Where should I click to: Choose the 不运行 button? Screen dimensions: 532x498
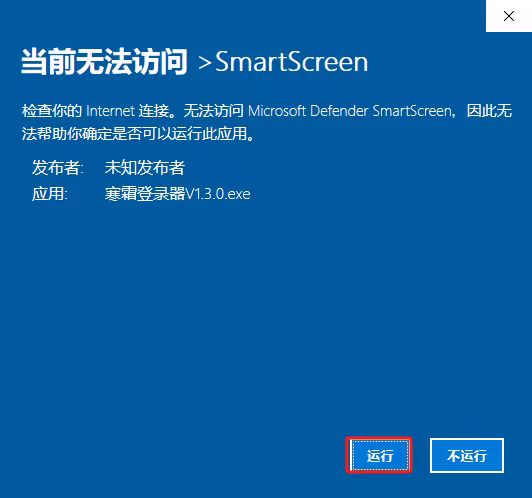(467, 456)
